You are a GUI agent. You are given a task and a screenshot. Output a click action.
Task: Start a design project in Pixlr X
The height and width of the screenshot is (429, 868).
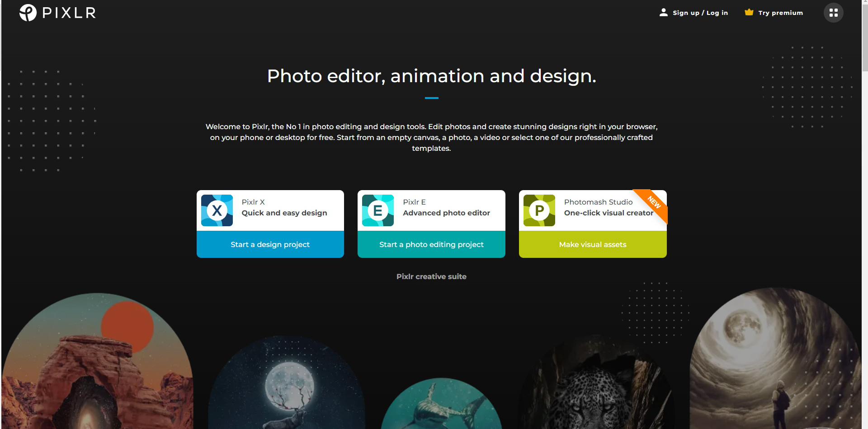click(x=270, y=244)
